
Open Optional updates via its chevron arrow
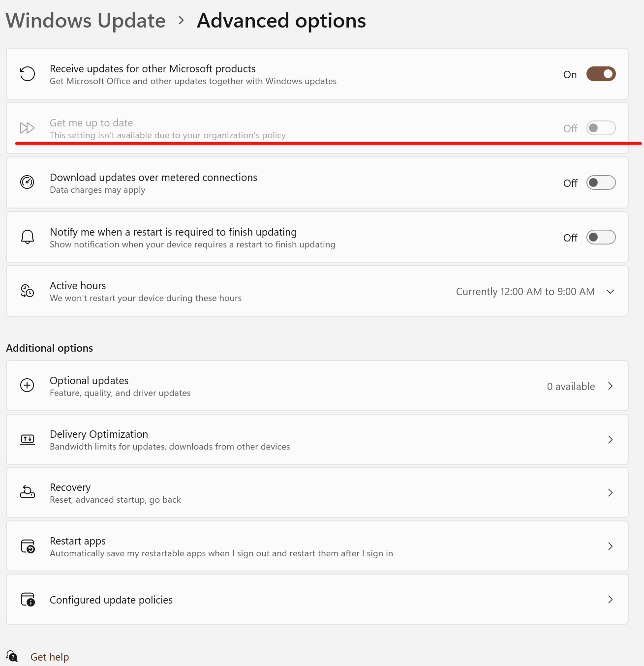click(611, 386)
